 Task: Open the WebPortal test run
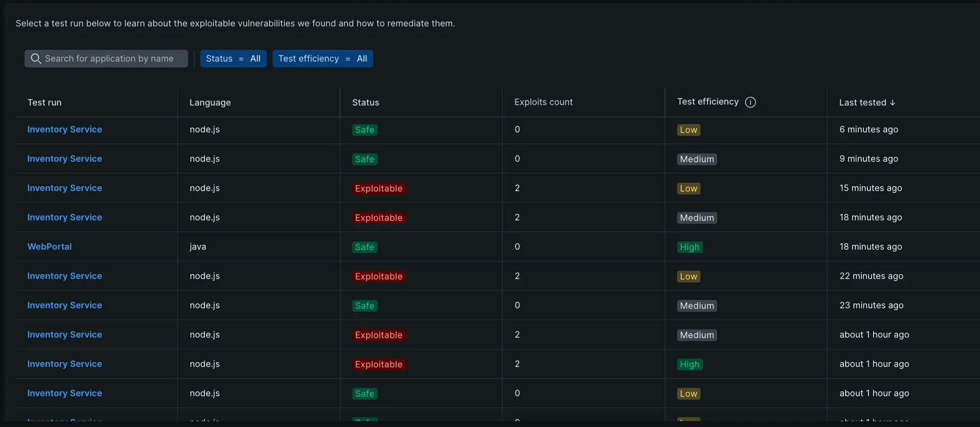coord(50,247)
